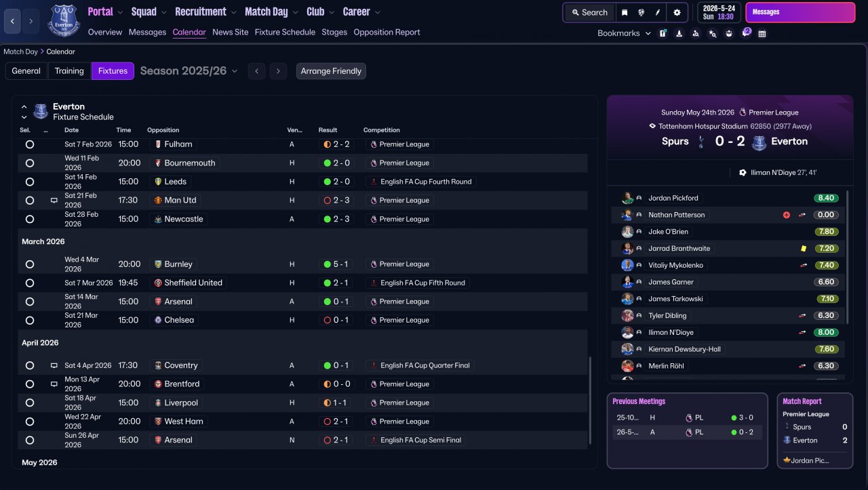Open the Season 2025/26 dropdown
The width and height of the screenshot is (868, 490).
[189, 71]
